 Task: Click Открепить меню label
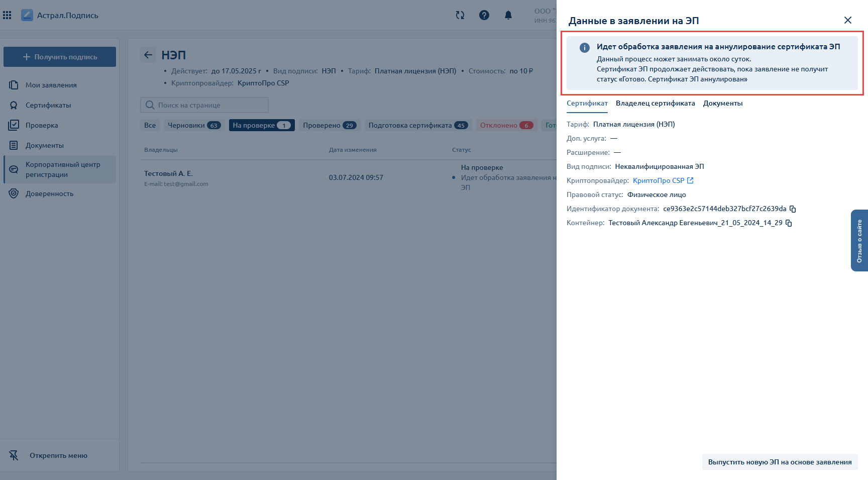click(x=58, y=455)
